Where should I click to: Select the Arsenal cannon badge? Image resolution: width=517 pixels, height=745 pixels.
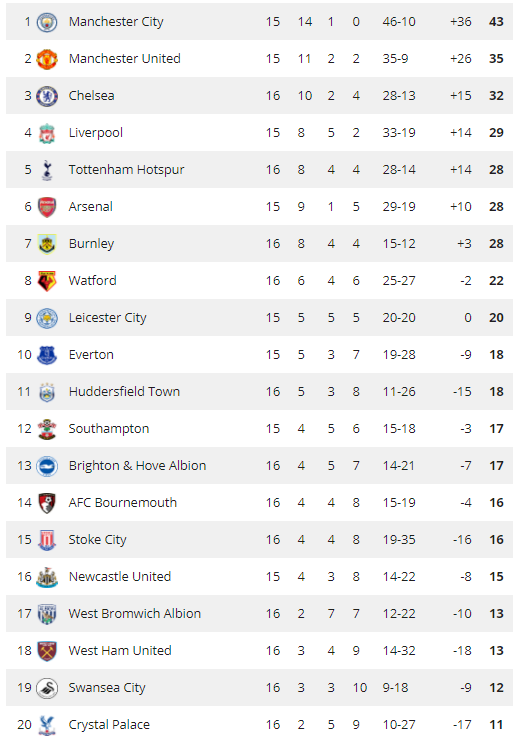(x=47, y=207)
